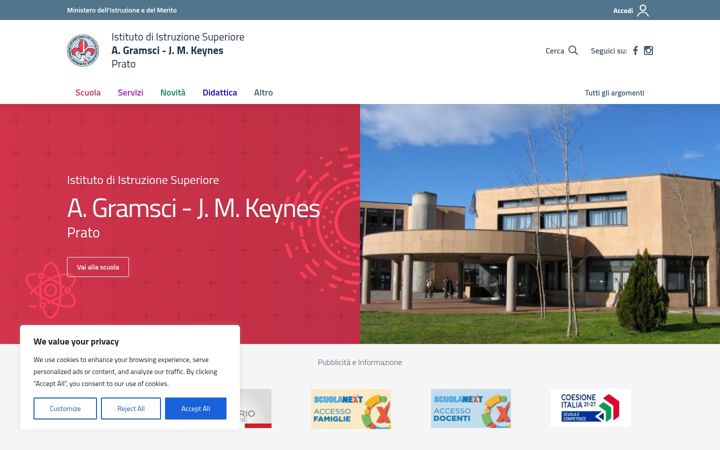
Task: Open the Novità menu
Action: coord(173,92)
